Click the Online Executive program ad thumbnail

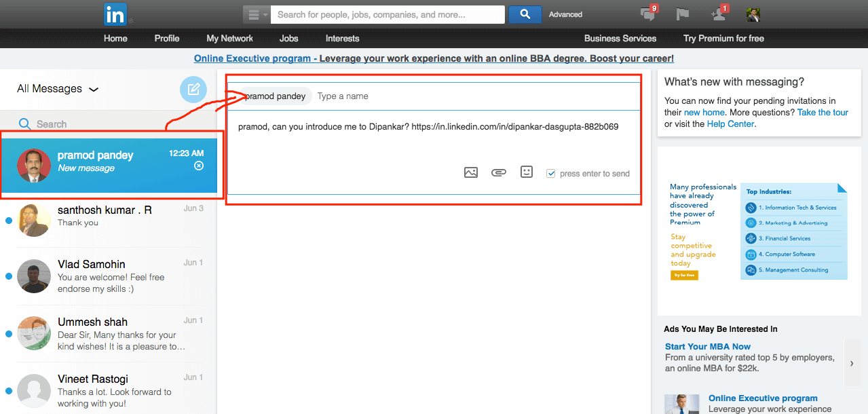[x=682, y=404]
